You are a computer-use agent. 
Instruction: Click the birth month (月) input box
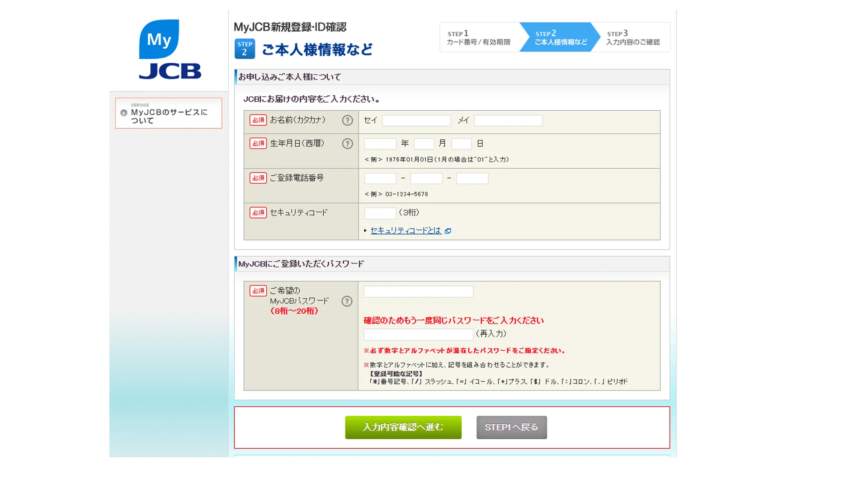[x=424, y=144]
